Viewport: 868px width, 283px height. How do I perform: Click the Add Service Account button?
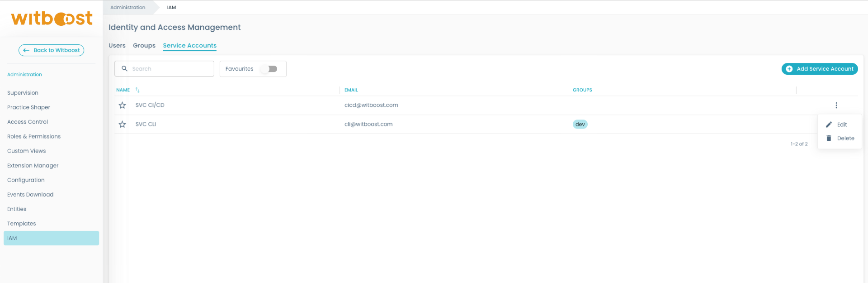[x=819, y=69]
